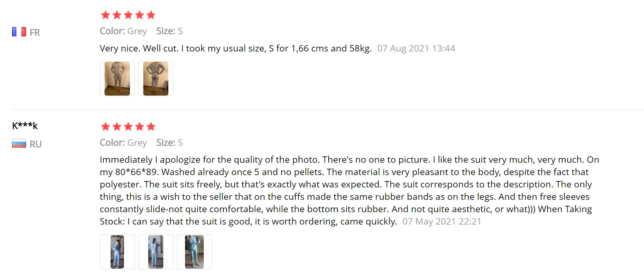Viewport: 644px width, 277px height.
Task: Click the RU country code label
Action: coord(35,144)
